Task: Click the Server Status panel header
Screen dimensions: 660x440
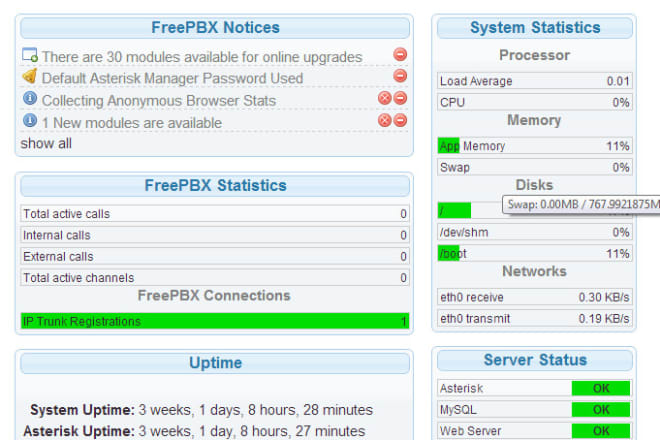Action: click(535, 360)
